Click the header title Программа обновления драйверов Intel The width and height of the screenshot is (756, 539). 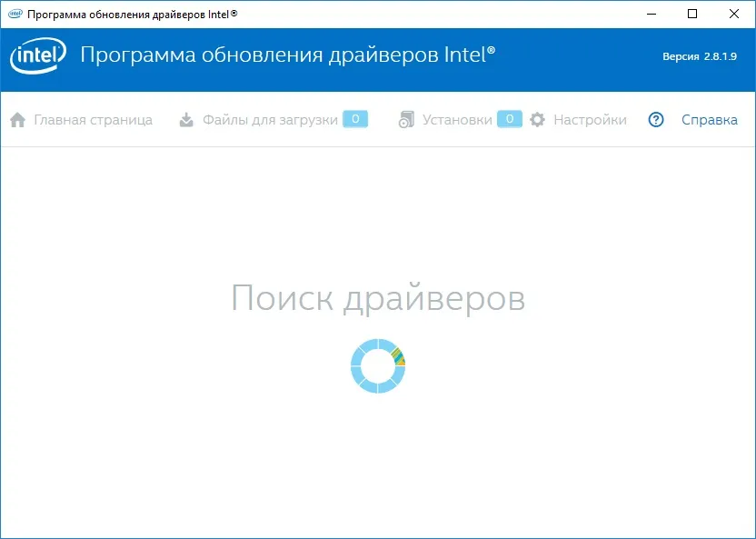tap(288, 55)
